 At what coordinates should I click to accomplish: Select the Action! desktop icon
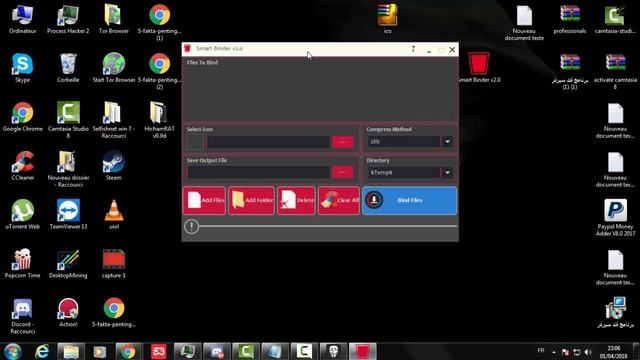(x=68, y=313)
